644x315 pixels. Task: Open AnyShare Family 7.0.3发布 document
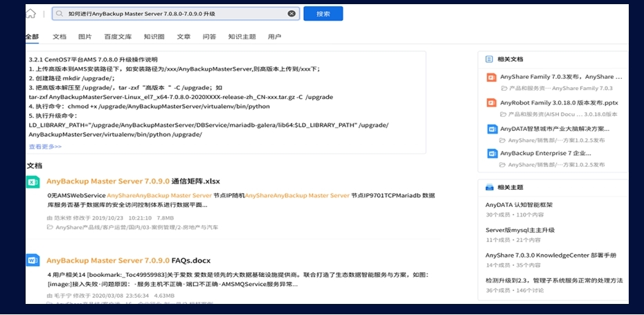(x=561, y=77)
